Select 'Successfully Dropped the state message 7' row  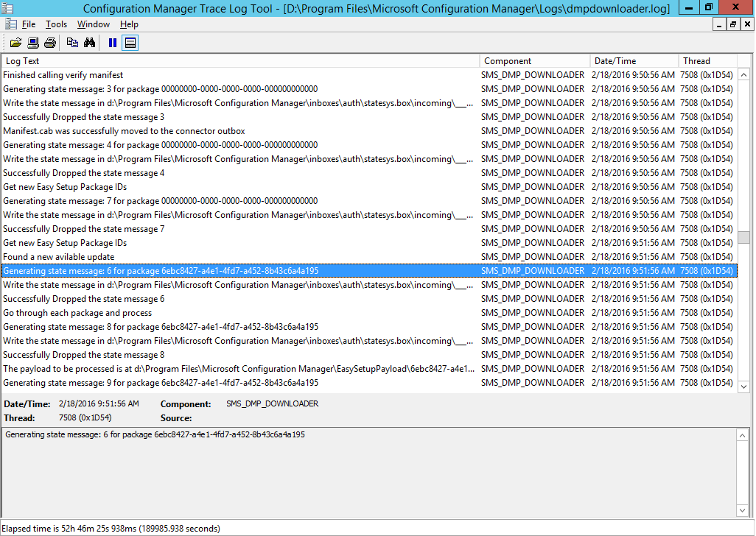pos(369,229)
